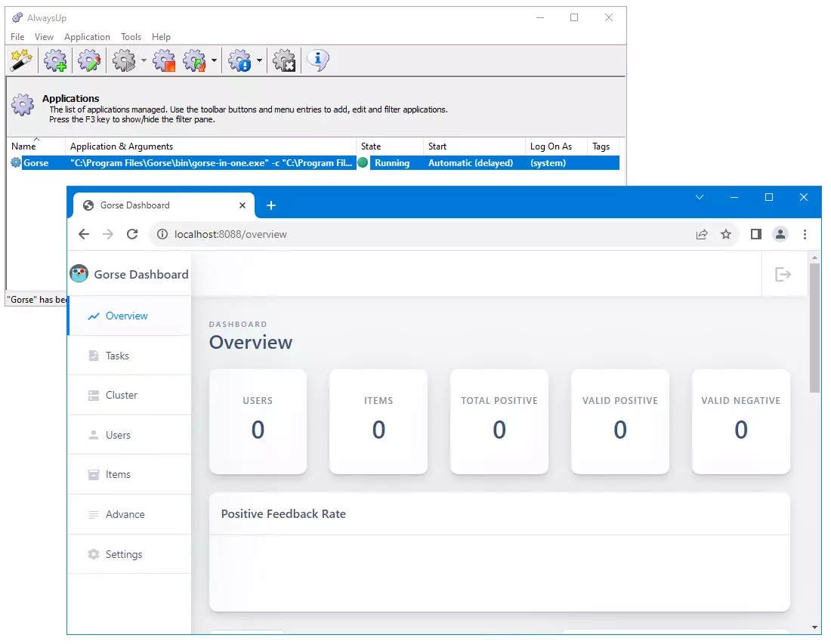Screen dimensions: 831x644
Task: Open the Tools menu in AlwaysUp
Action: pos(131,36)
